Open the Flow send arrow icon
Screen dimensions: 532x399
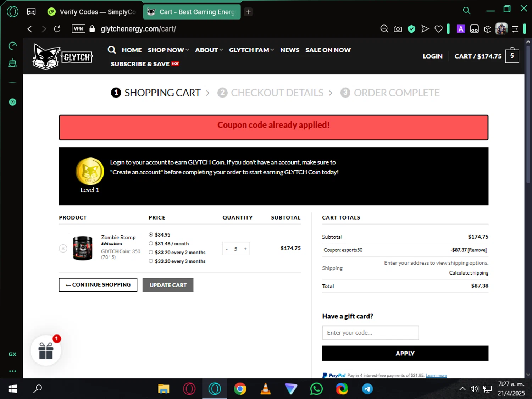click(x=425, y=29)
